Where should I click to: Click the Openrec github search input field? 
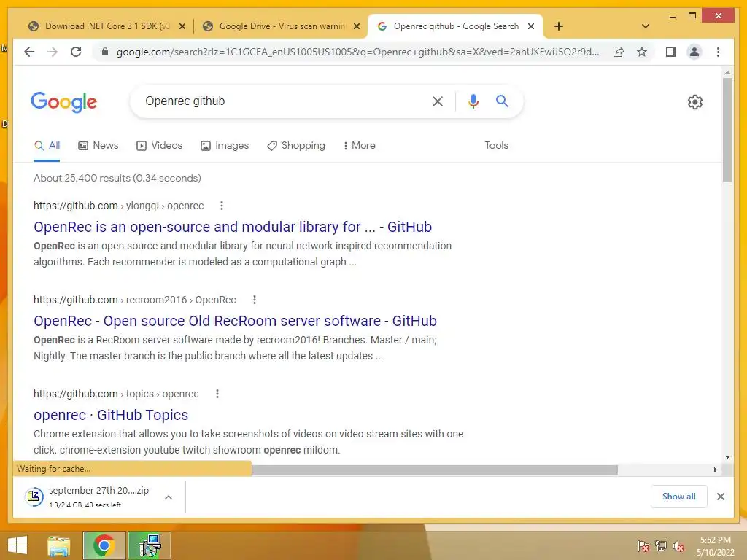tap(284, 101)
